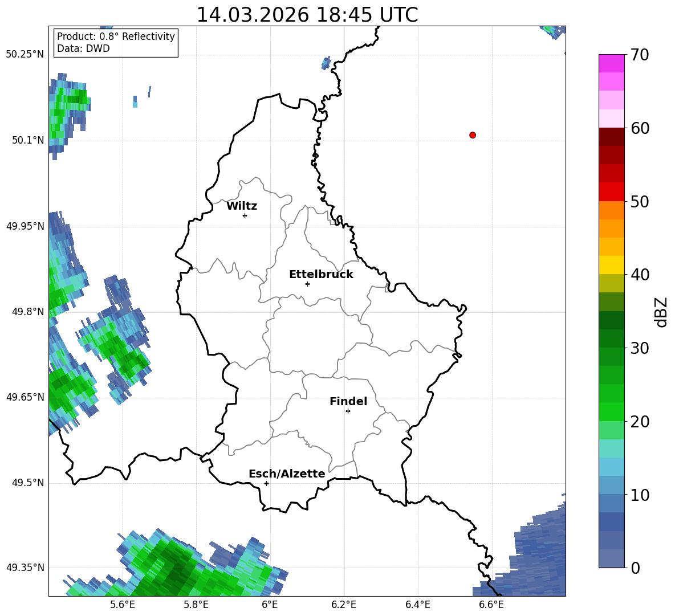
Task: Click the 50.1°N latitude label
Action: click(x=28, y=140)
